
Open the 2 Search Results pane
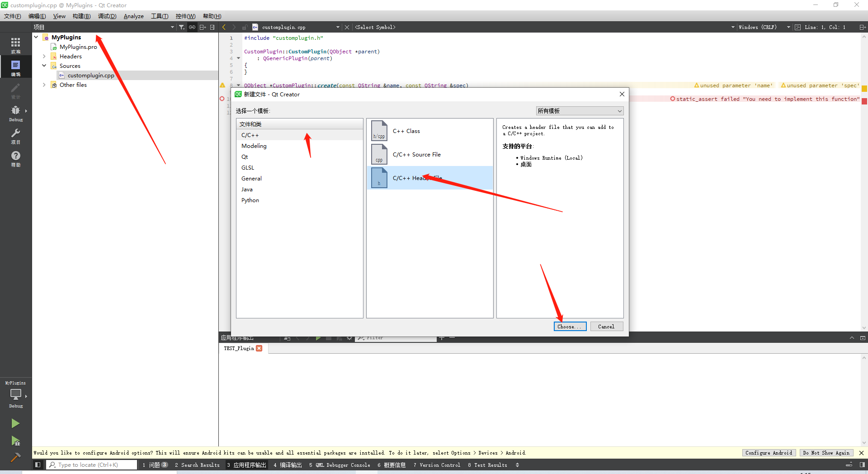(197, 465)
